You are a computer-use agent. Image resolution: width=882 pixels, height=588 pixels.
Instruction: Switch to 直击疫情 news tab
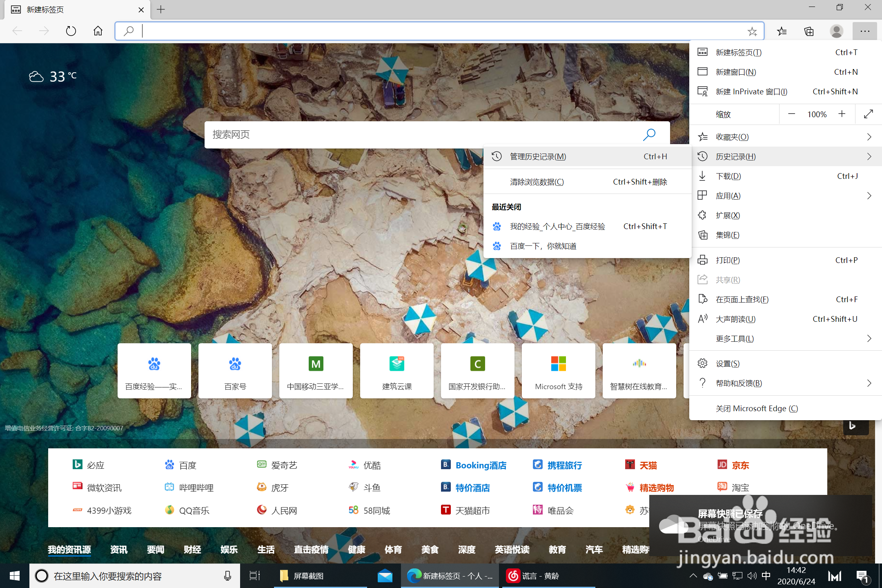click(x=311, y=550)
